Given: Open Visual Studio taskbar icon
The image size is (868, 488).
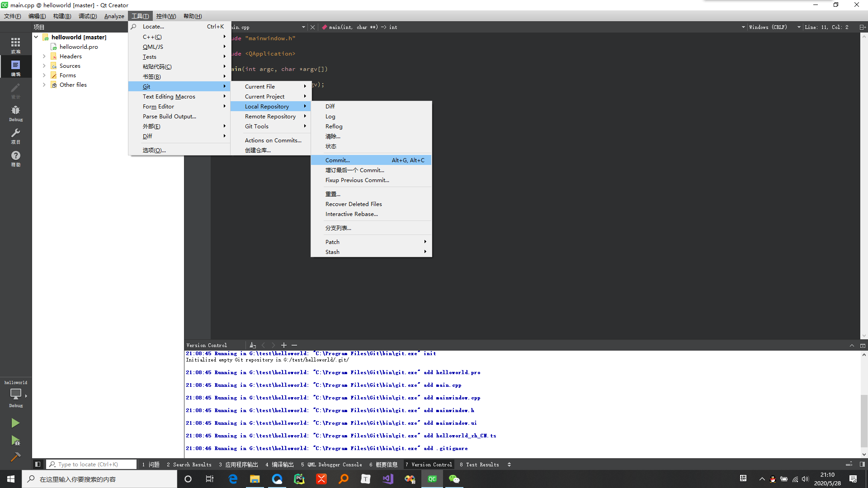Looking at the screenshot, I should point(388,479).
